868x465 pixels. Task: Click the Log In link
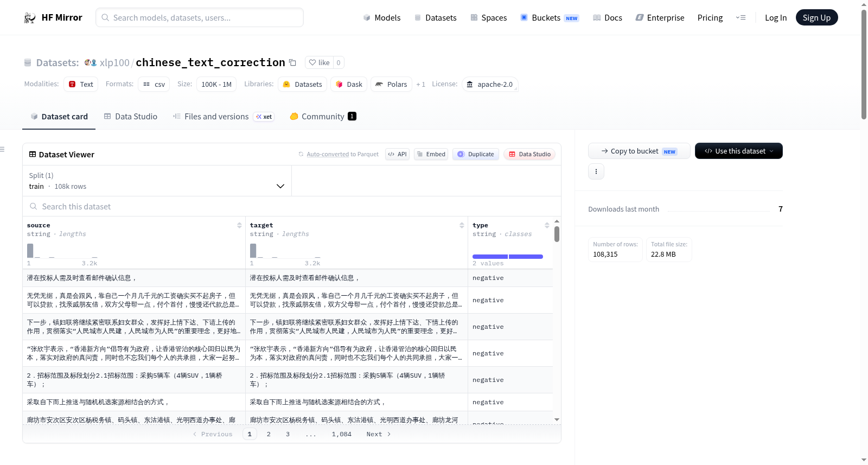[x=776, y=17]
